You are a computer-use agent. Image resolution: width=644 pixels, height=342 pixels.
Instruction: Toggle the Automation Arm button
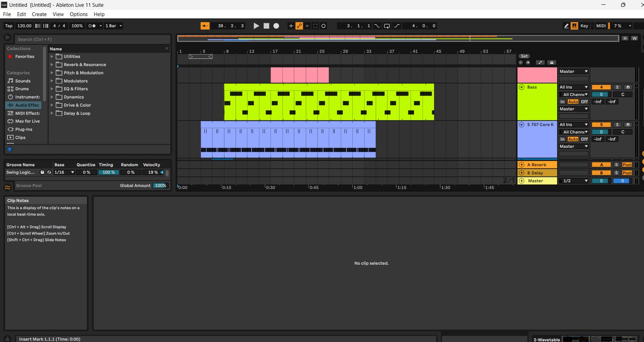pos(299,26)
